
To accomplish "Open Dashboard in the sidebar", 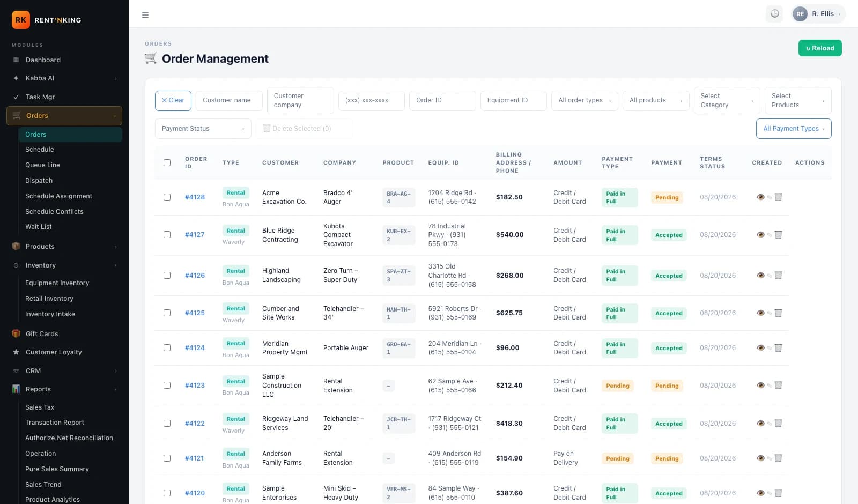I will (64, 60).
